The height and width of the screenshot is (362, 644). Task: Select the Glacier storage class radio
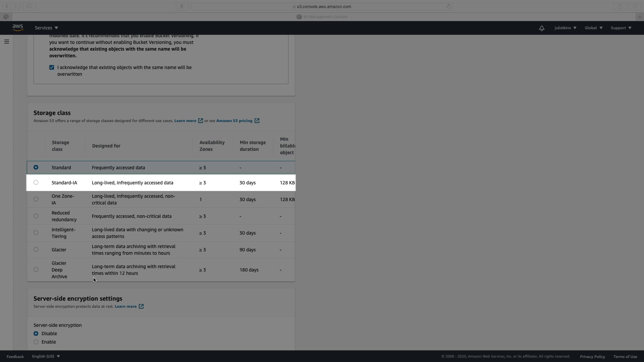click(36, 250)
